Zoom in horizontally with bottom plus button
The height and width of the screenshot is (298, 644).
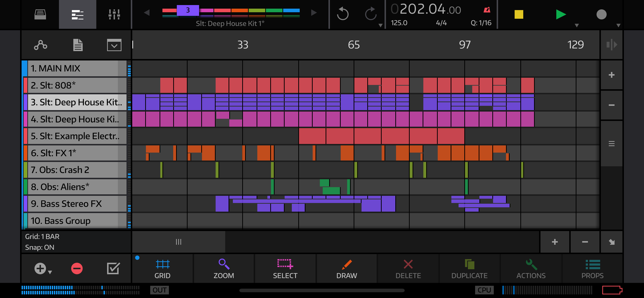[x=555, y=242]
